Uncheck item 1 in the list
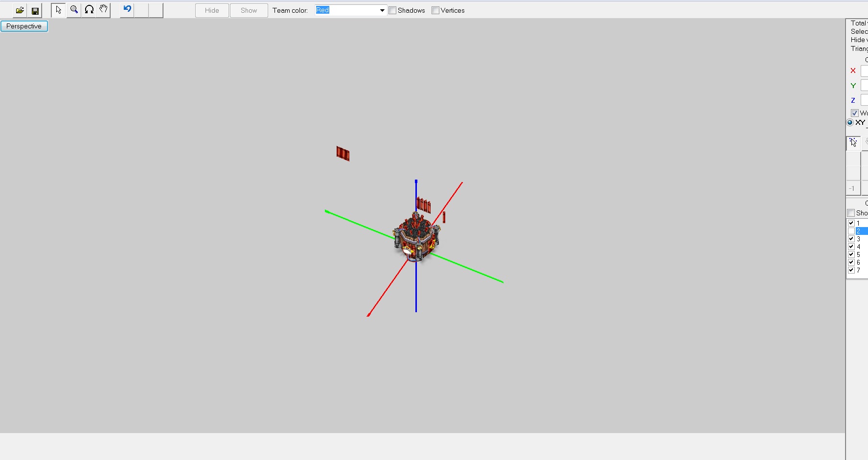The height and width of the screenshot is (460, 868). [x=851, y=223]
